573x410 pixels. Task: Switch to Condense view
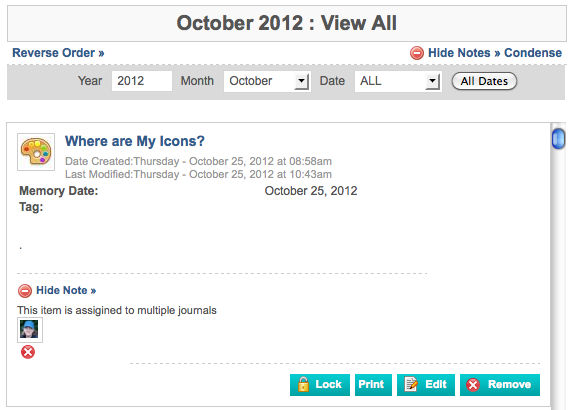tap(533, 53)
